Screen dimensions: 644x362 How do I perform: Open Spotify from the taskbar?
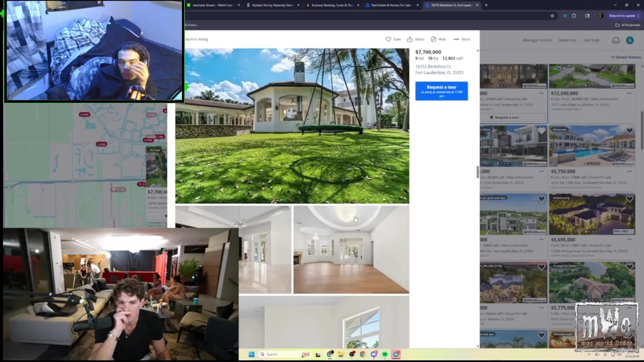(x=385, y=354)
